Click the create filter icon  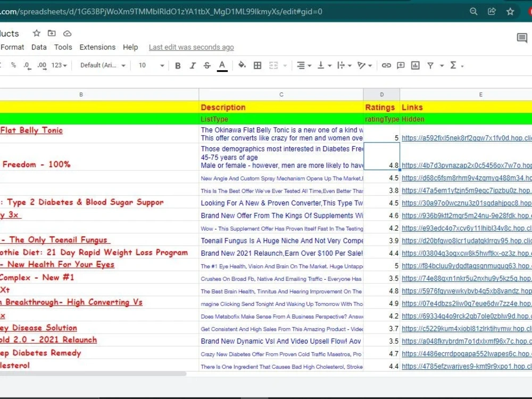(x=430, y=65)
